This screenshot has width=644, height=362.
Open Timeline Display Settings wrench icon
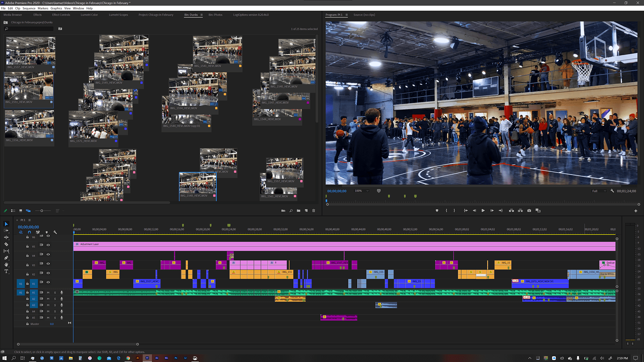(x=55, y=232)
